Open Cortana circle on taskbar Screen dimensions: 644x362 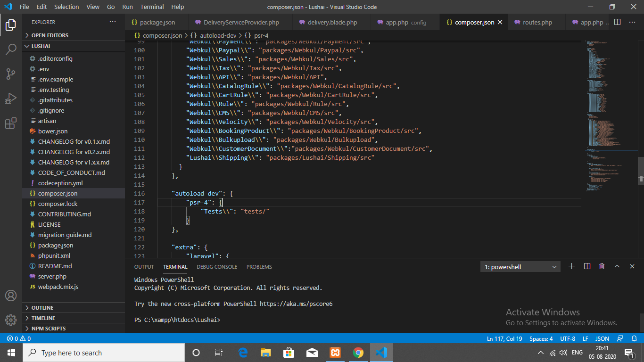point(196,353)
